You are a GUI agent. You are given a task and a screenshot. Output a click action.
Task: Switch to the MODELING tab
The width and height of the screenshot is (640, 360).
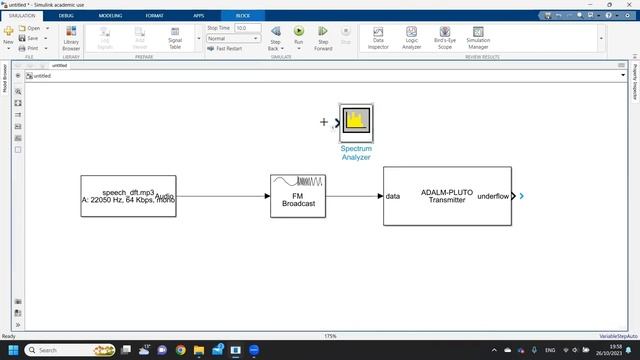(110, 16)
